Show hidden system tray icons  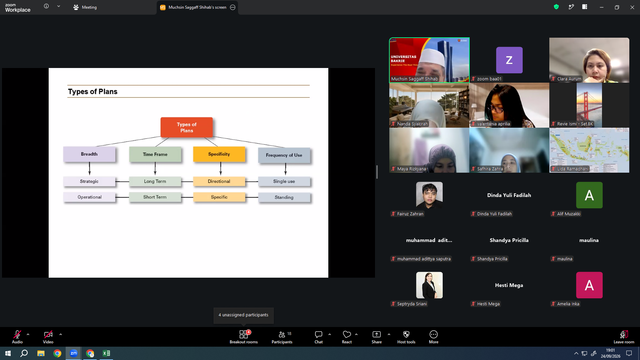coord(576,353)
